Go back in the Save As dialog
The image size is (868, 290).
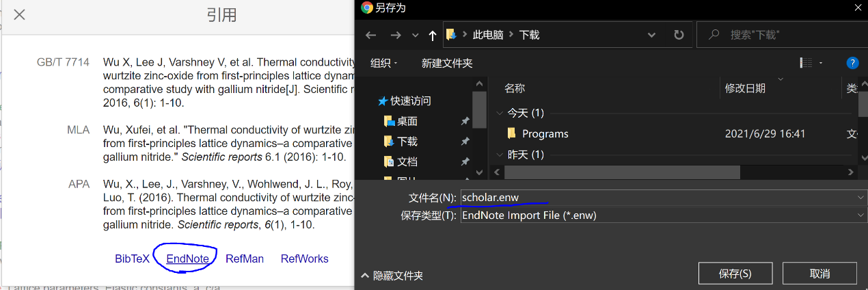370,35
